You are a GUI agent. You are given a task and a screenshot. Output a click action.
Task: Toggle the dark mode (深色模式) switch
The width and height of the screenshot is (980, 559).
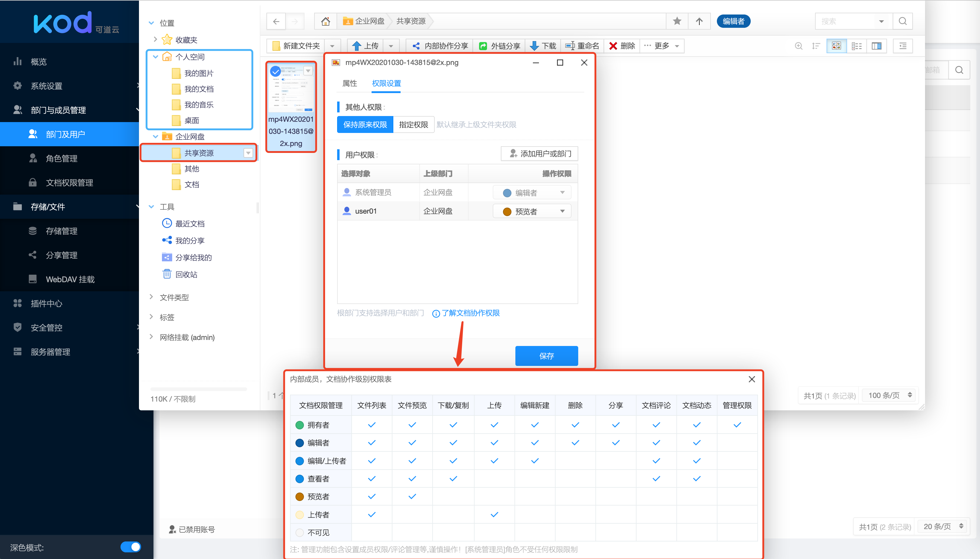131,547
